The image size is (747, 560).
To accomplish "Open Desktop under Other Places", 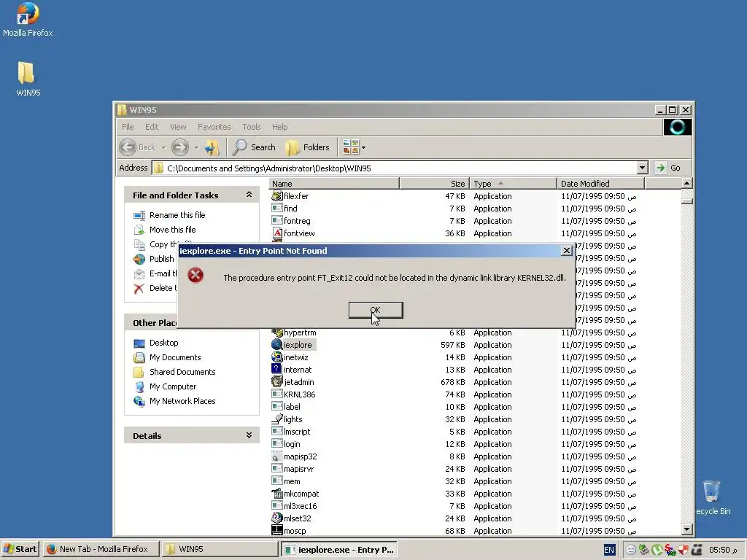I will pyautogui.click(x=164, y=343).
